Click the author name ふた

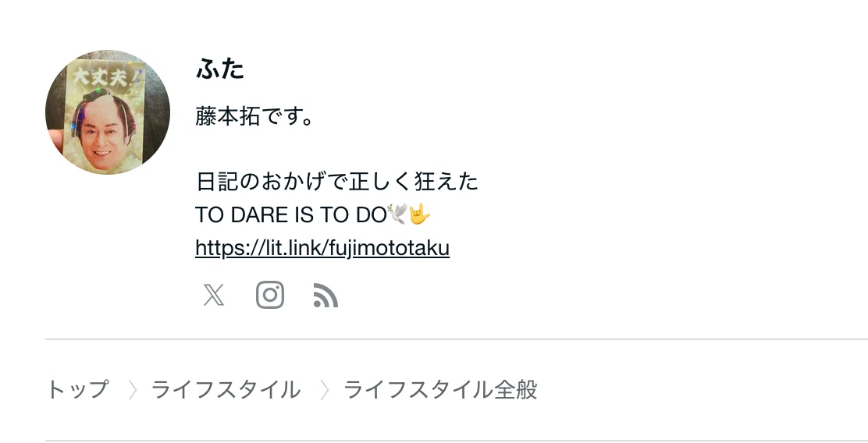click(x=220, y=69)
